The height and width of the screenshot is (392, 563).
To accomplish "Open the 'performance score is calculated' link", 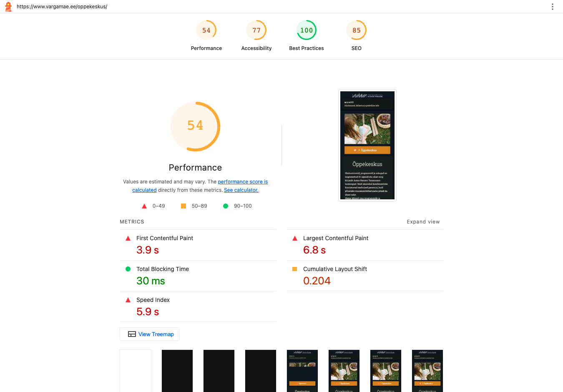I will click(x=200, y=186).
